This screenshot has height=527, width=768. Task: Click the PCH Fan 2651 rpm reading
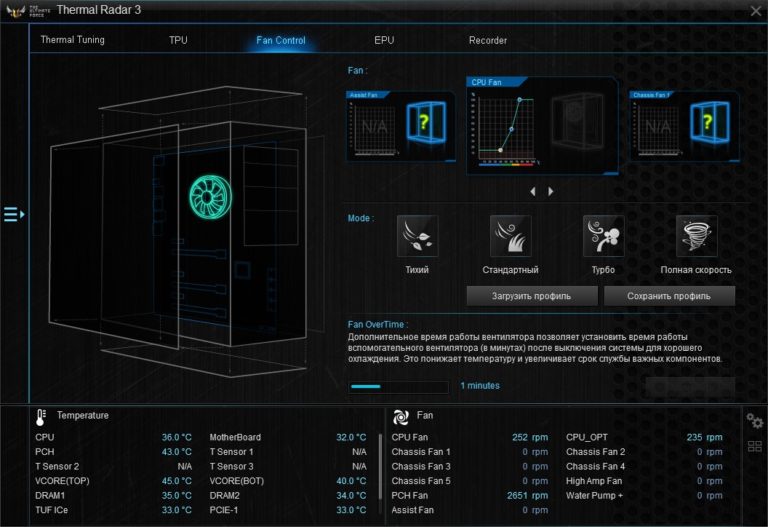[x=527, y=496]
